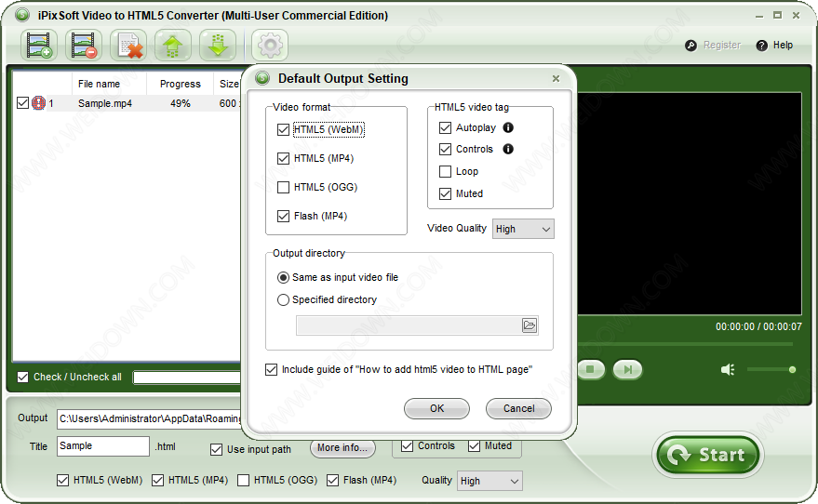This screenshot has width=818, height=504.
Task: Click the Help question mark icon
Action: [x=761, y=46]
